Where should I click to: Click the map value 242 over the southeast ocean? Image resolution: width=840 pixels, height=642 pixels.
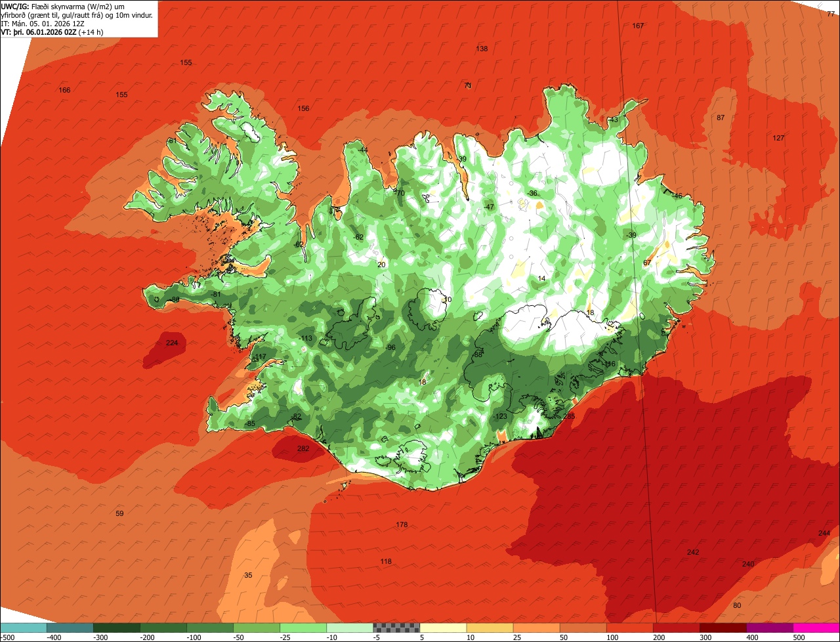coord(693,552)
